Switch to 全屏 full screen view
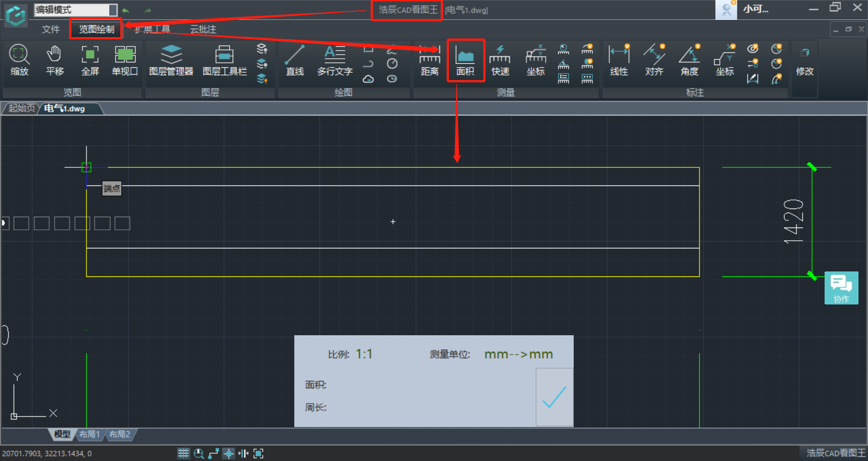Screen dimensions: 868x461 tap(90, 60)
